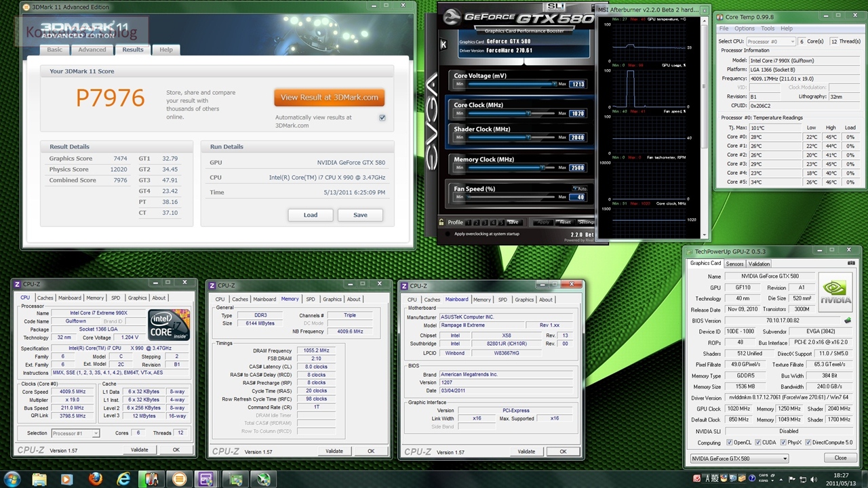Open the Validation tab in GPU-Z
868x488 pixels.
coord(759,264)
